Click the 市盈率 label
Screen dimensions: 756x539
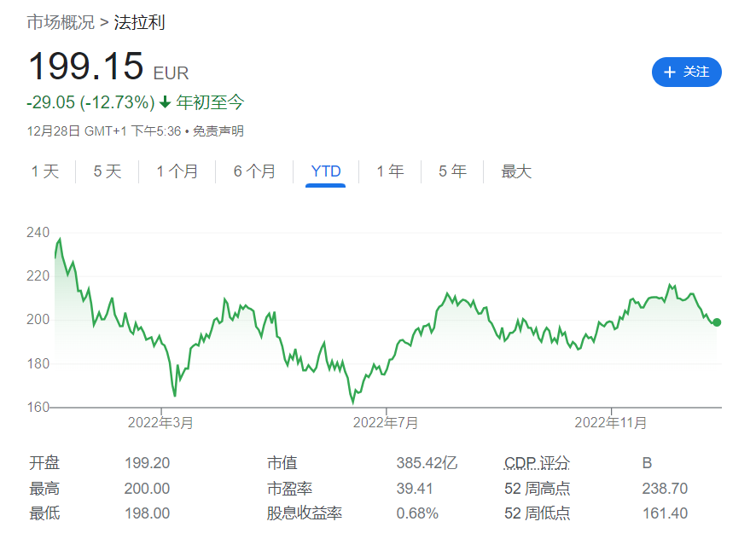(290, 489)
